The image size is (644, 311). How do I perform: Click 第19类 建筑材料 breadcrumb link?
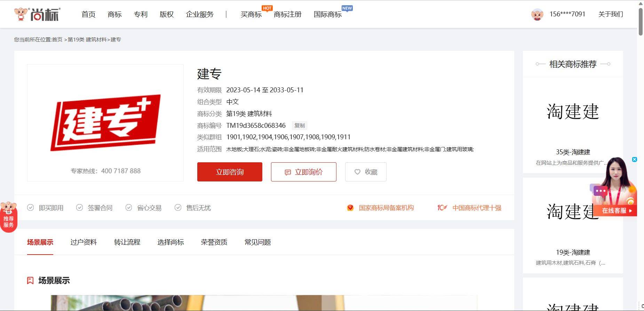click(87, 40)
